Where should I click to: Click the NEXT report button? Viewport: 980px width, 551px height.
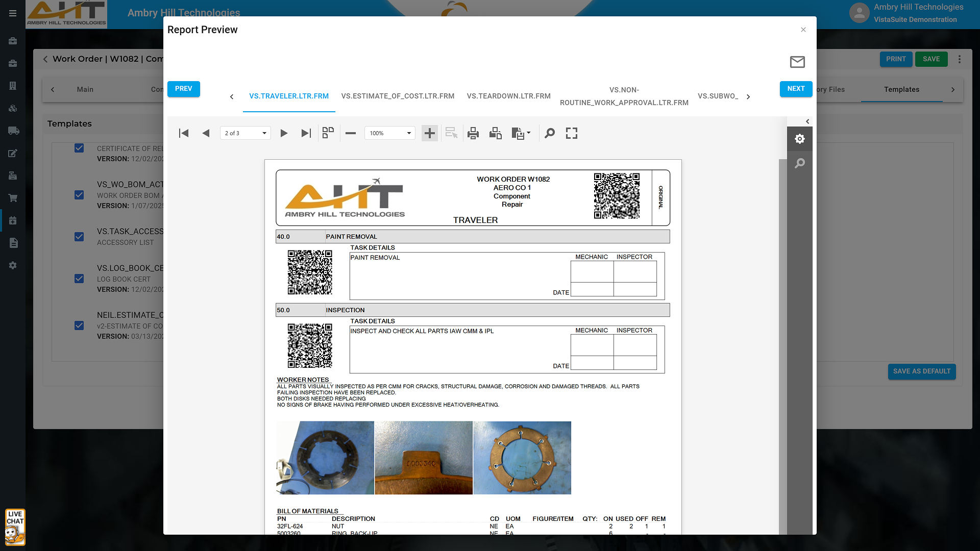[x=796, y=89]
